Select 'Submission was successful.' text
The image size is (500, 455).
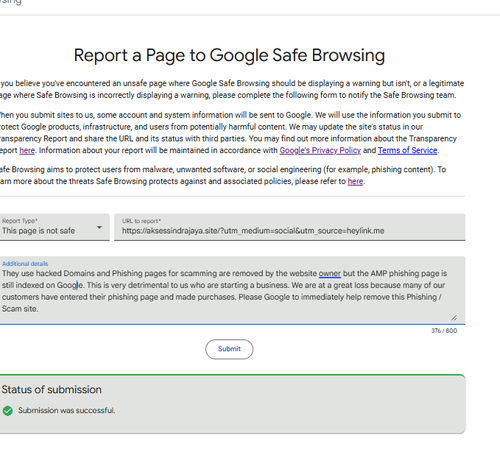66,410
